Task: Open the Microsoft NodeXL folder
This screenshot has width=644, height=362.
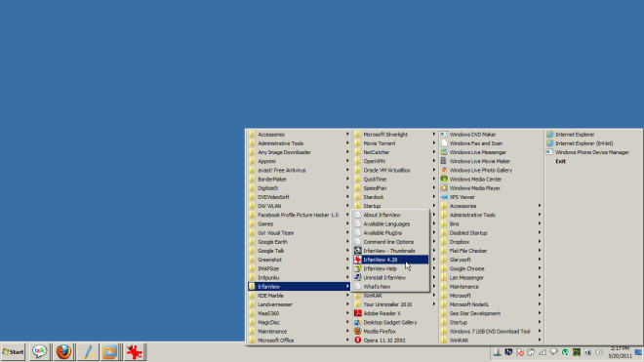Action: pyautogui.click(x=491, y=304)
